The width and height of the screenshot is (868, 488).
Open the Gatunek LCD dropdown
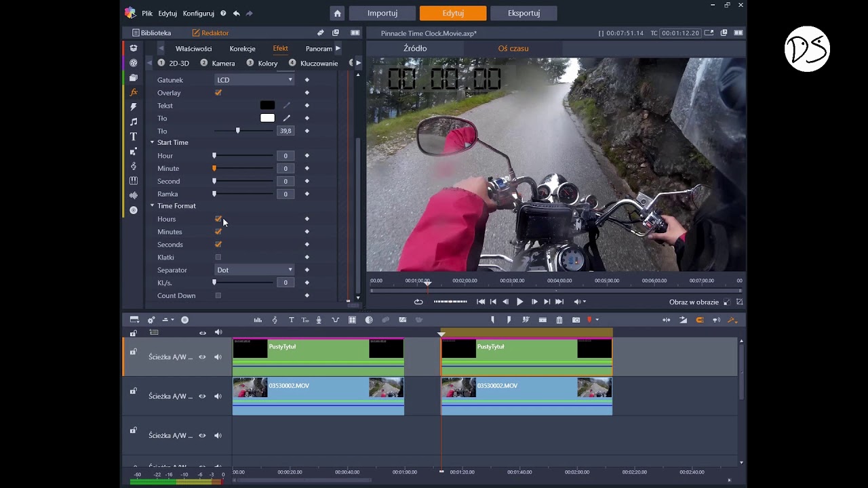[x=254, y=80]
